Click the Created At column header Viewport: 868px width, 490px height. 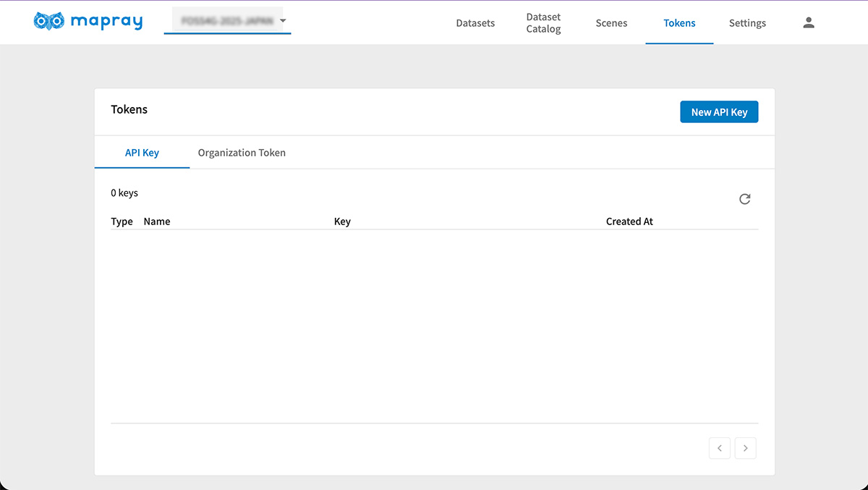629,221
